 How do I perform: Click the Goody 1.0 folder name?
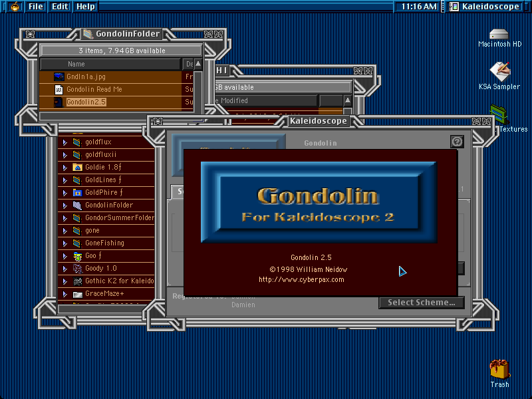click(x=101, y=269)
